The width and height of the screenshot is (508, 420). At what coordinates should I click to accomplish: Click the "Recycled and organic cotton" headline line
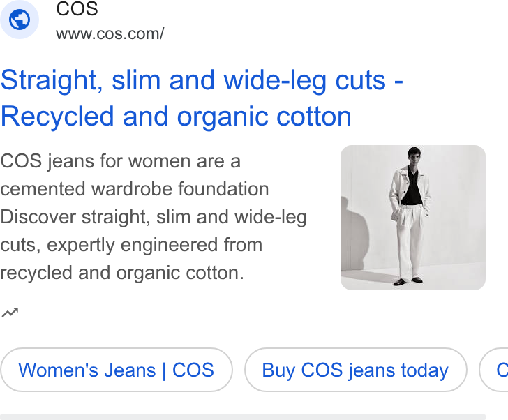176,117
